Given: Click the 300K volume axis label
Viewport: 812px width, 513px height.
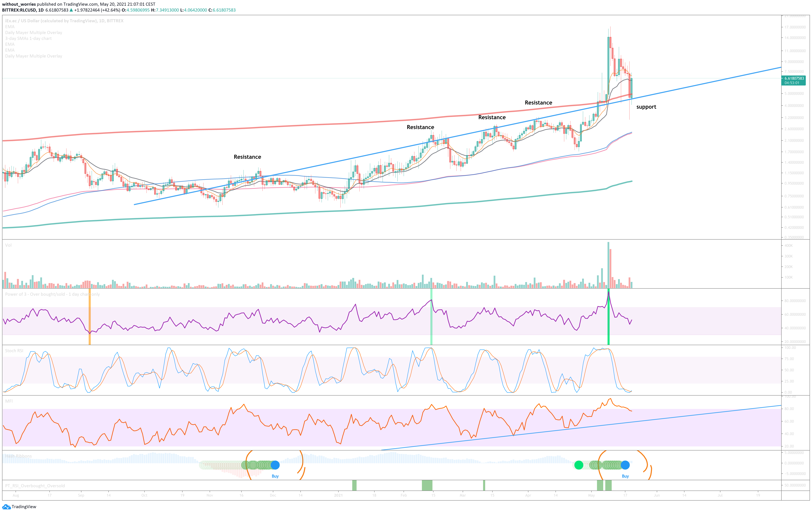Looking at the screenshot, I should (788, 256).
